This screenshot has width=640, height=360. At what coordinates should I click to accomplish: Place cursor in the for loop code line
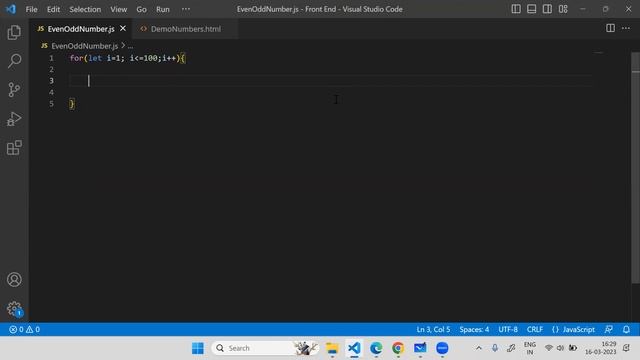click(x=127, y=58)
